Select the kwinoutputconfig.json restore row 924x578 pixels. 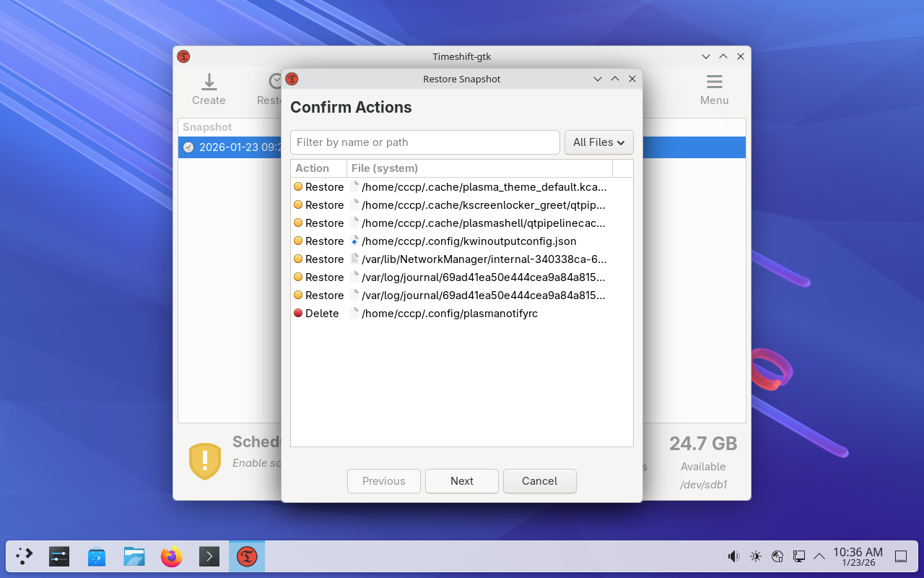(468, 241)
